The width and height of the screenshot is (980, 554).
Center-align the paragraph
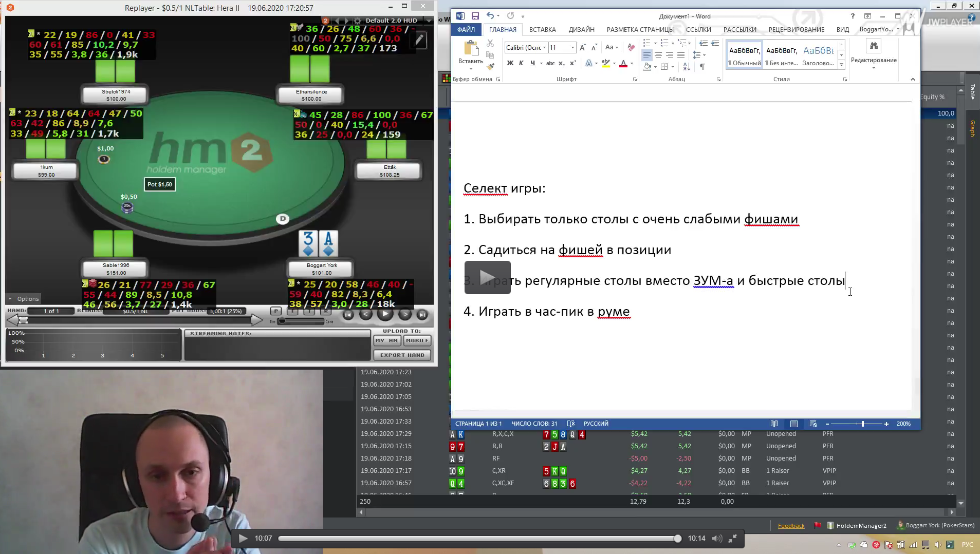658,55
